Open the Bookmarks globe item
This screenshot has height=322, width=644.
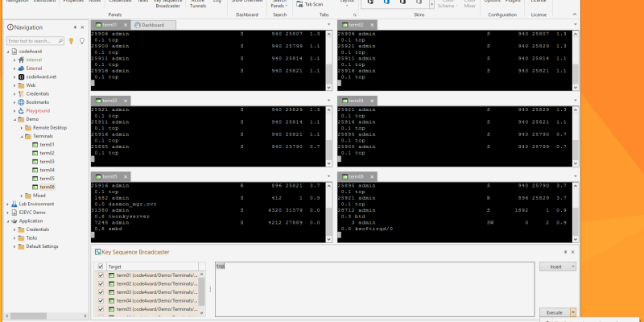[37, 102]
